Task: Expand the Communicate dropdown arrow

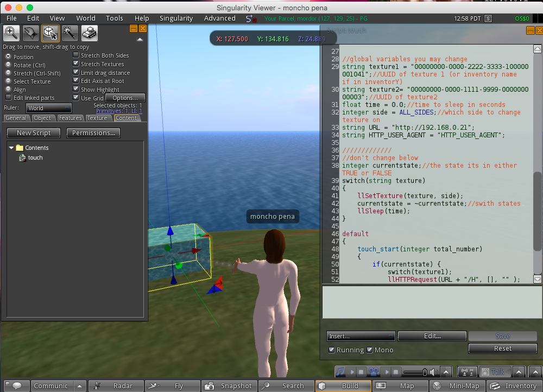Action: pos(80,386)
